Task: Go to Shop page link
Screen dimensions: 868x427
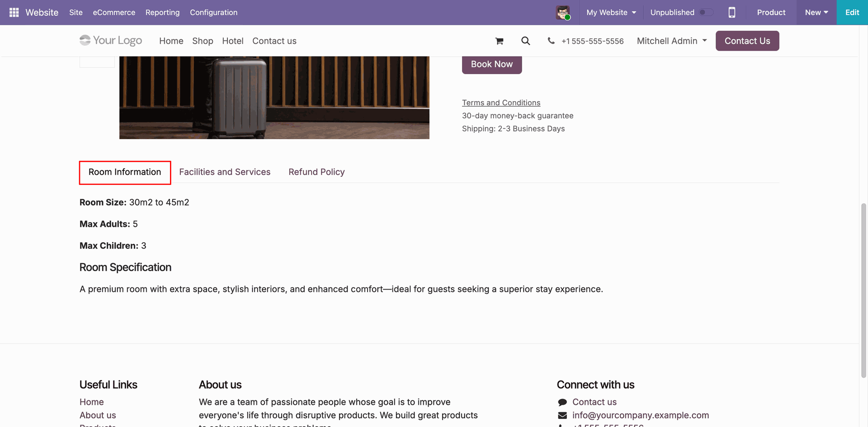Action: point(203,41)
